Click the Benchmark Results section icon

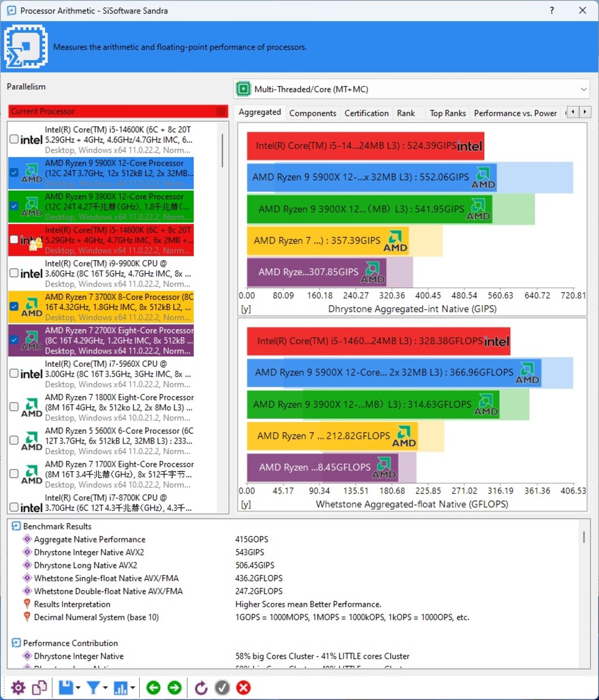click(x=16, y=526)
